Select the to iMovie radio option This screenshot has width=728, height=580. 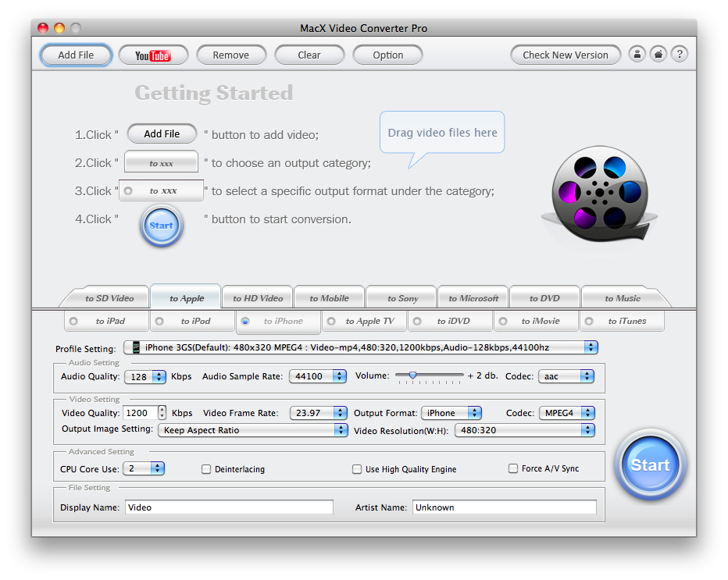(x=537, y=321)
